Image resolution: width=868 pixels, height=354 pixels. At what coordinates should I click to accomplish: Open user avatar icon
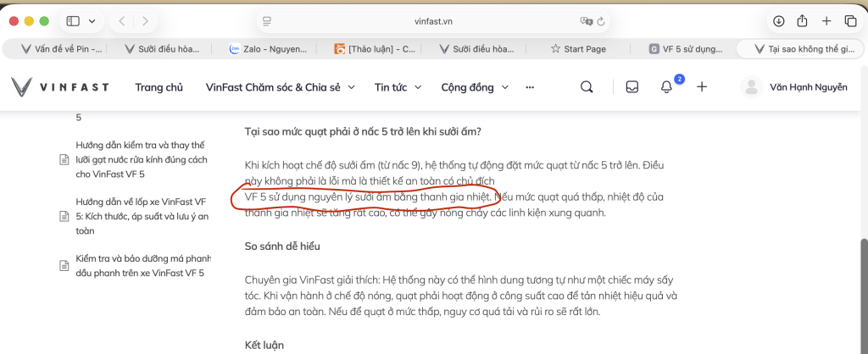[751, 87]
